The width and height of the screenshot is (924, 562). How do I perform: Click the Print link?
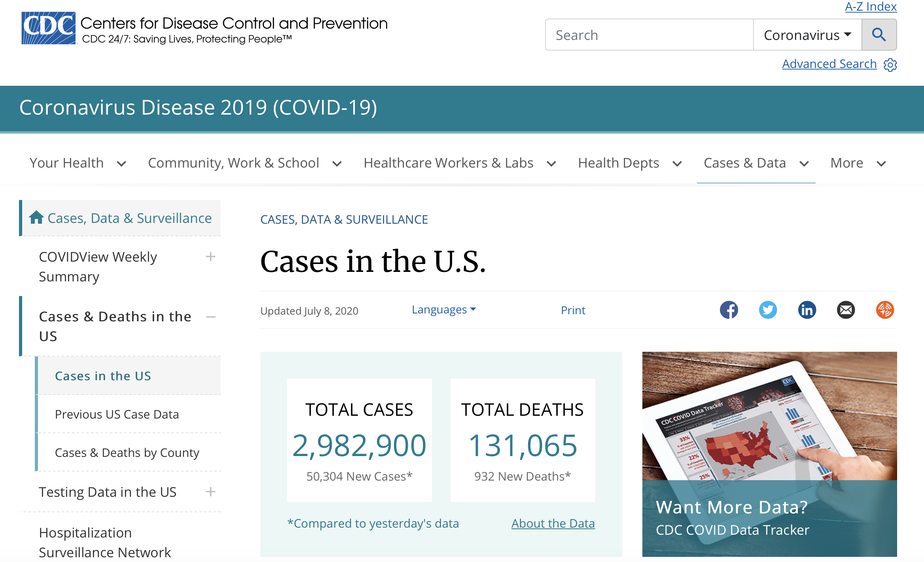point(573,310)
